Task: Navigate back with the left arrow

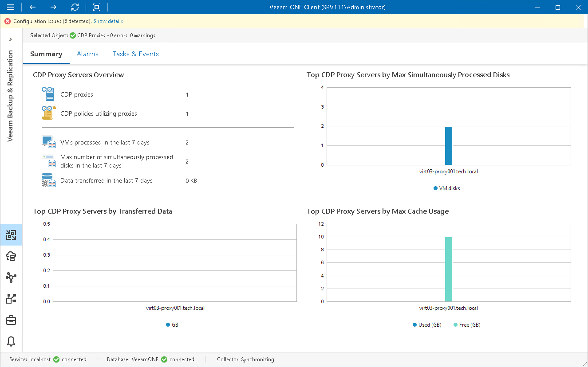Action: pos(32,7)
